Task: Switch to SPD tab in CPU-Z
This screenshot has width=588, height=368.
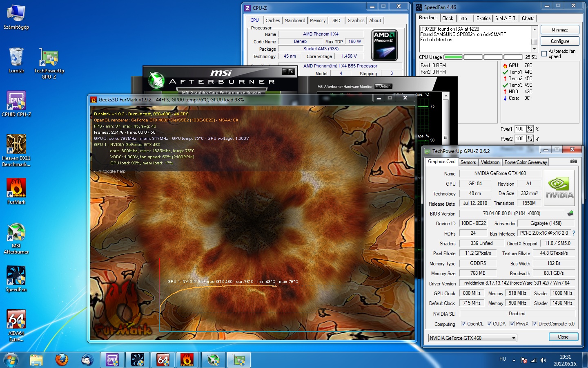Action: 336,20
